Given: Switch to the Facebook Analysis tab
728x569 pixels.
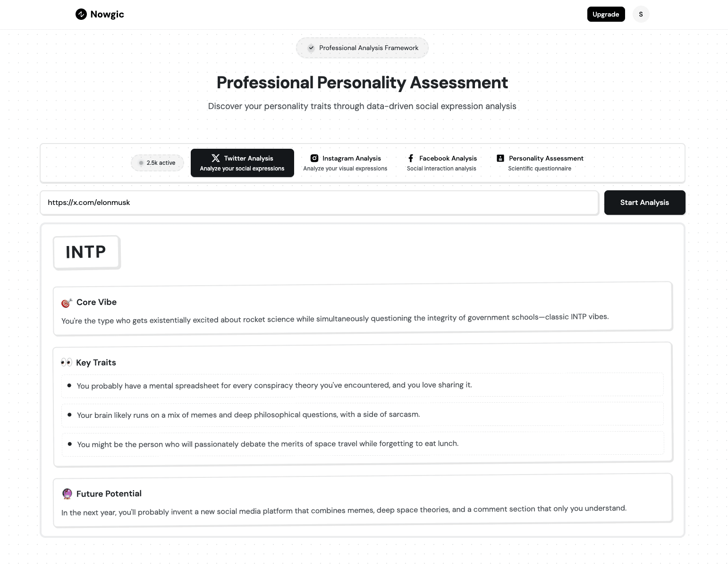Looking at the screenshot, I should (442, 163).
